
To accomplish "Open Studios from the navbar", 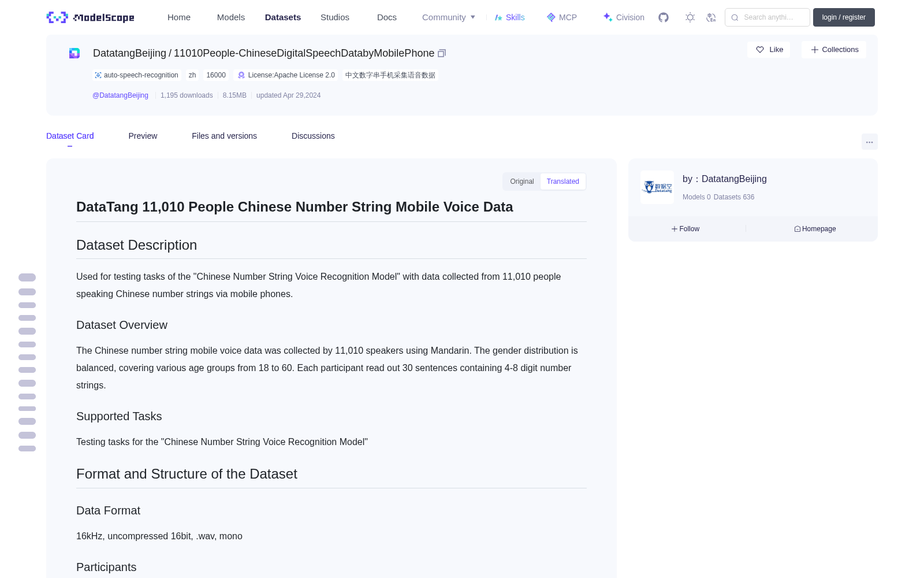I will 335,17.
